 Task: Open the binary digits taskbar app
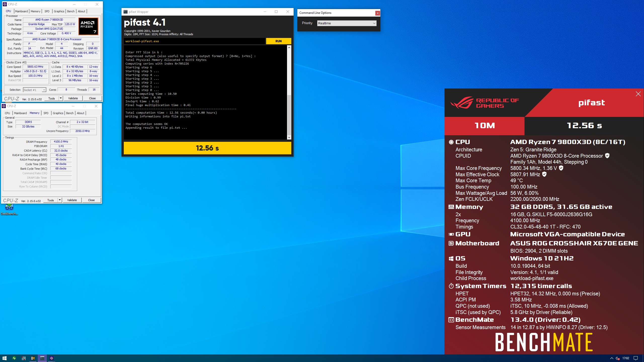click(24, 358)
